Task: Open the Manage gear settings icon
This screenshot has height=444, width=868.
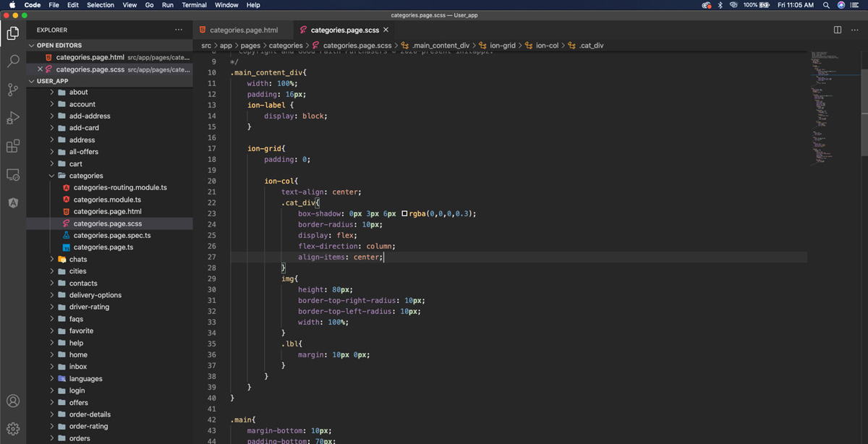Action: 13,429
